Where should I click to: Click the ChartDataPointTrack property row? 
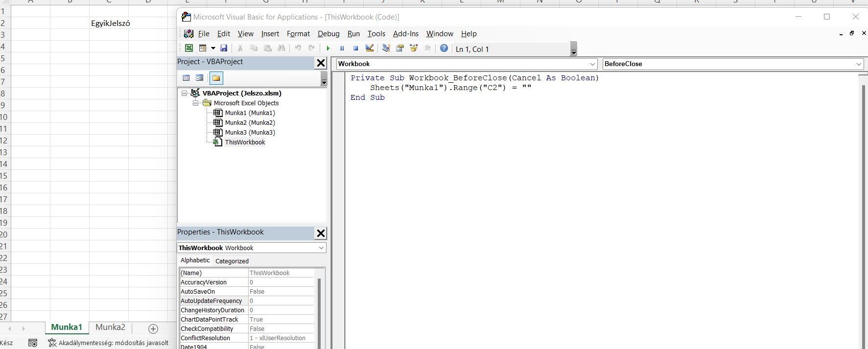[x=247, y=319]
